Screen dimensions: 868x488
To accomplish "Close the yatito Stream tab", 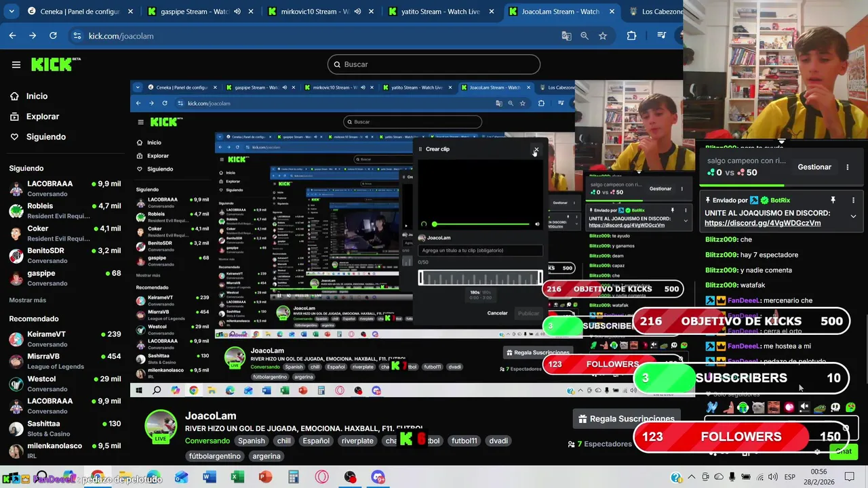I will click(492, 12).
